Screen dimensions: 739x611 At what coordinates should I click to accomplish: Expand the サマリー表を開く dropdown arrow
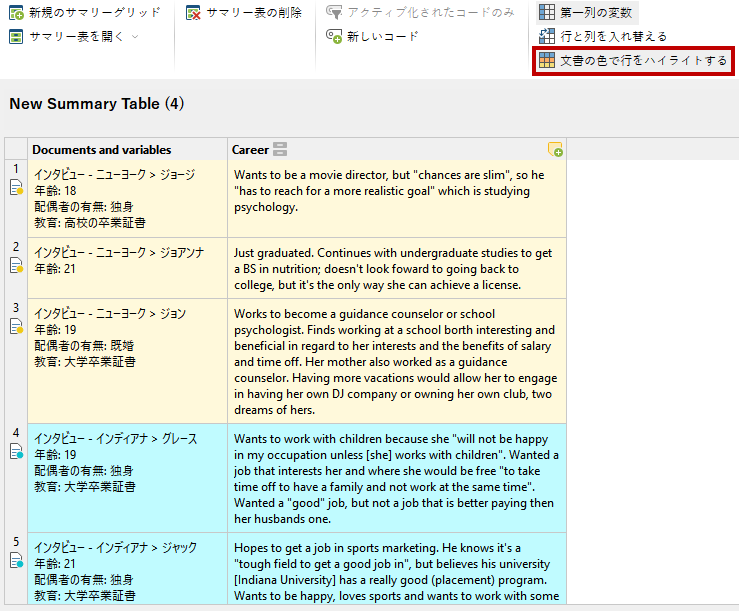pos(135,37)
